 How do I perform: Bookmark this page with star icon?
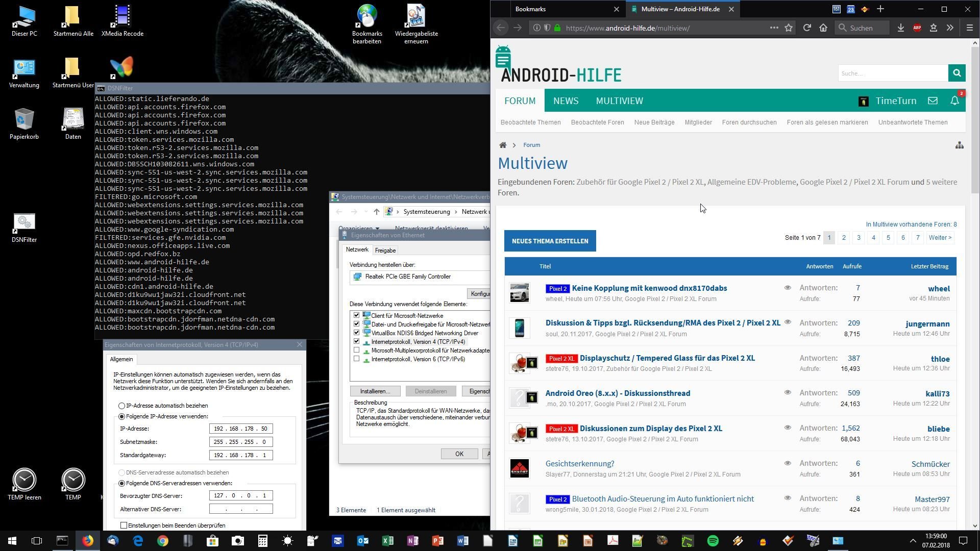pyautogui.click(x=789, y=28)
